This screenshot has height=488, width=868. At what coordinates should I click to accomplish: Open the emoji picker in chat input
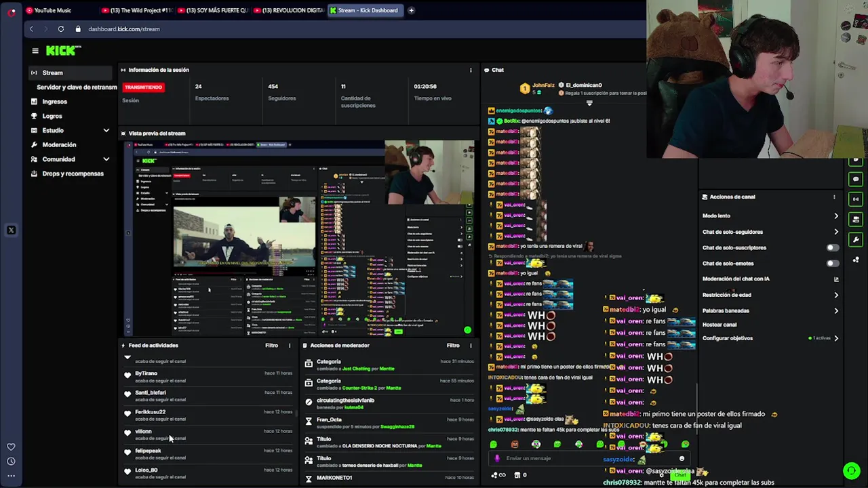[682, 459]
